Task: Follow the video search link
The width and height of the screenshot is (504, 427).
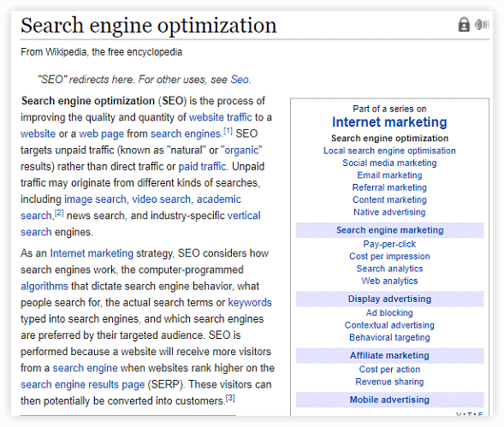Action: click(x=162, y=199)
